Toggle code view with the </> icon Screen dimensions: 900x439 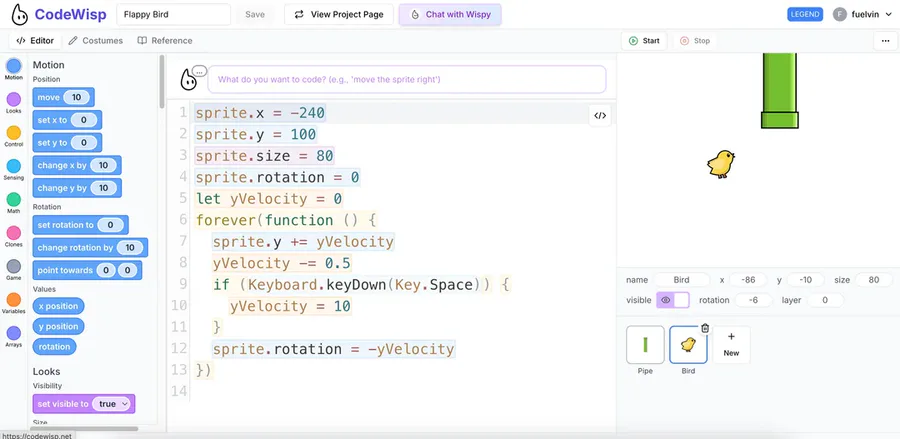pyautogui.click(x=600, y=115)
